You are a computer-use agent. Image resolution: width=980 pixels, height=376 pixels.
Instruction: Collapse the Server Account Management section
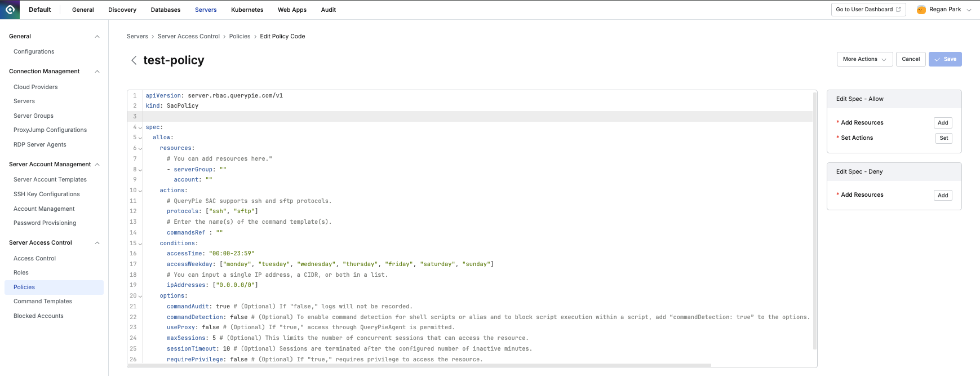click(97, 165)
